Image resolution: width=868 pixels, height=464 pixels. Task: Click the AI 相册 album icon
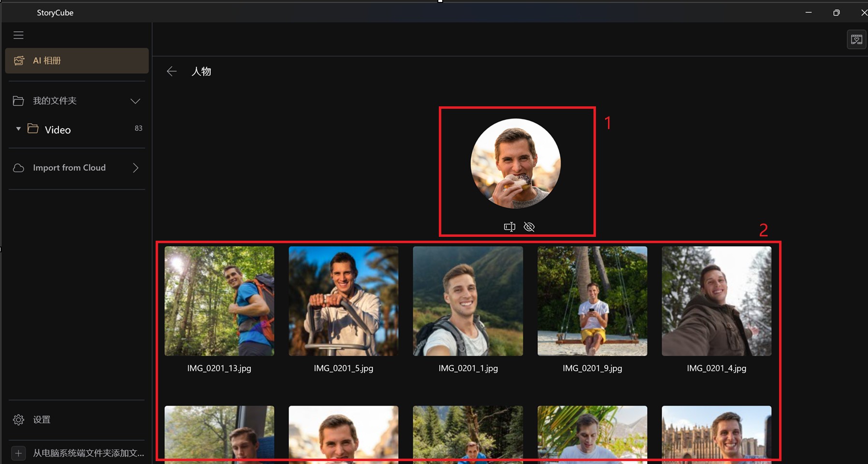(19, 60)
